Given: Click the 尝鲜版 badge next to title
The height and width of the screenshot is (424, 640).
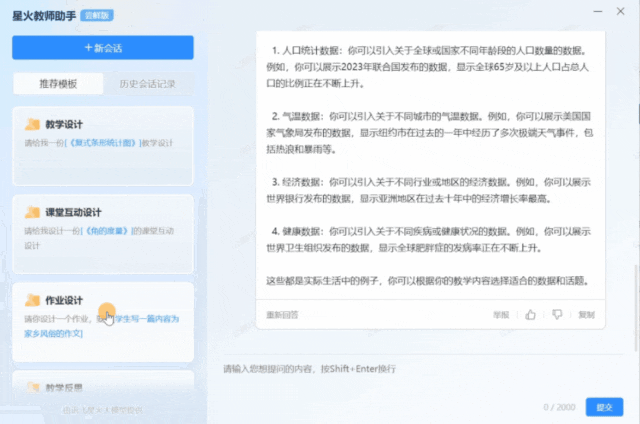Looking at the screenshot, I should pos(97,16).
